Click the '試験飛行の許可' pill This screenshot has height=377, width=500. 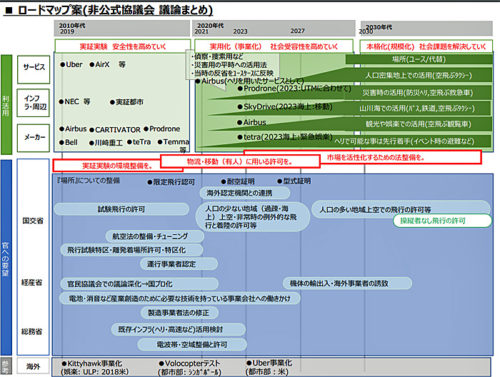121,209
